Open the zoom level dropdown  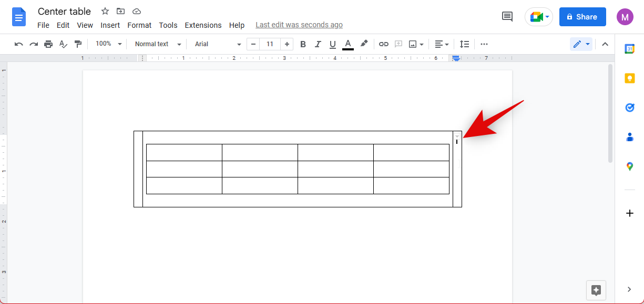(108, 44)
